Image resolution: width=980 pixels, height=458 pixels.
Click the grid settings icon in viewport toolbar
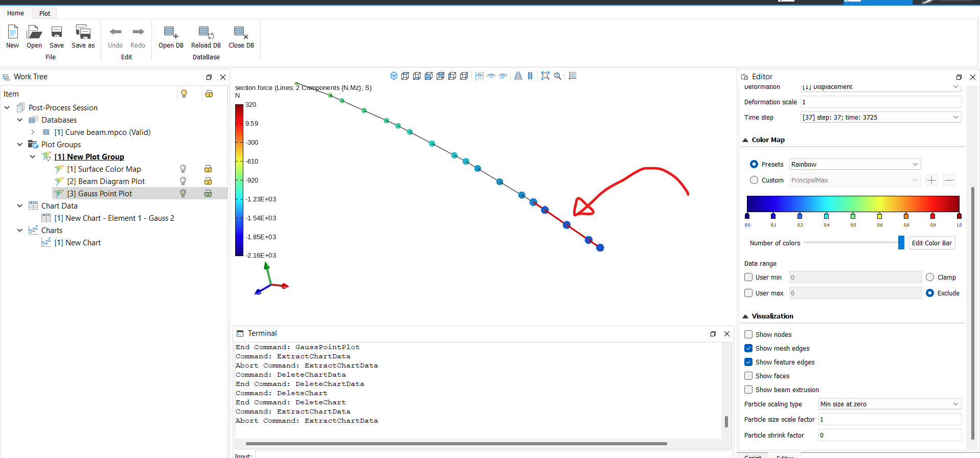(573, 76)
